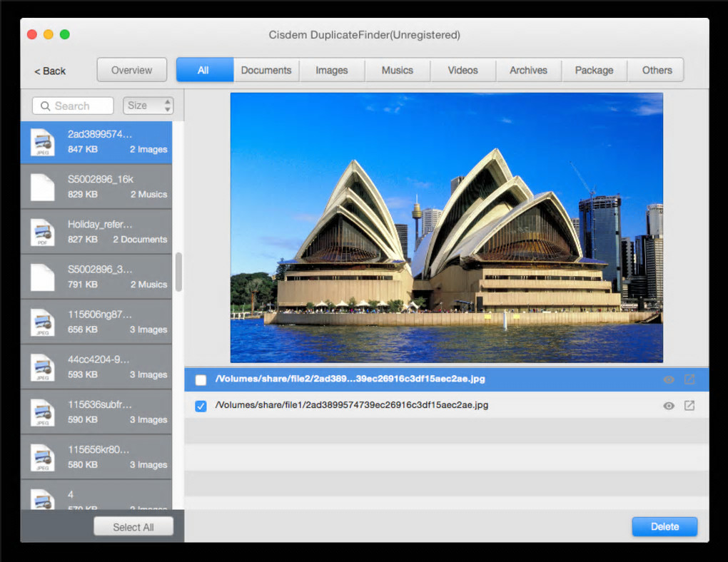Switch to the Videos tab
728x562 pixels.
coord(462,71)
